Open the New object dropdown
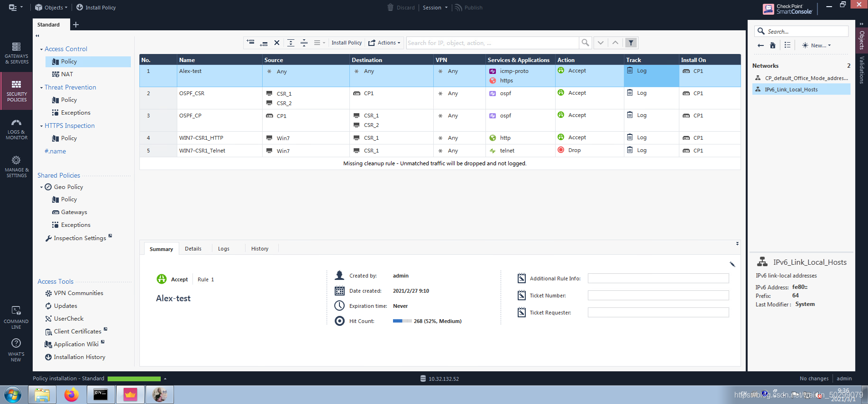Viewport: 868px width, 404px height. click(816, 45)
